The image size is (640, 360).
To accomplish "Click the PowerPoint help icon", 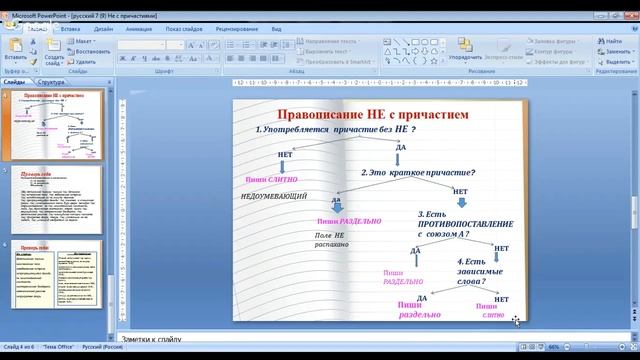I will 635,29.
